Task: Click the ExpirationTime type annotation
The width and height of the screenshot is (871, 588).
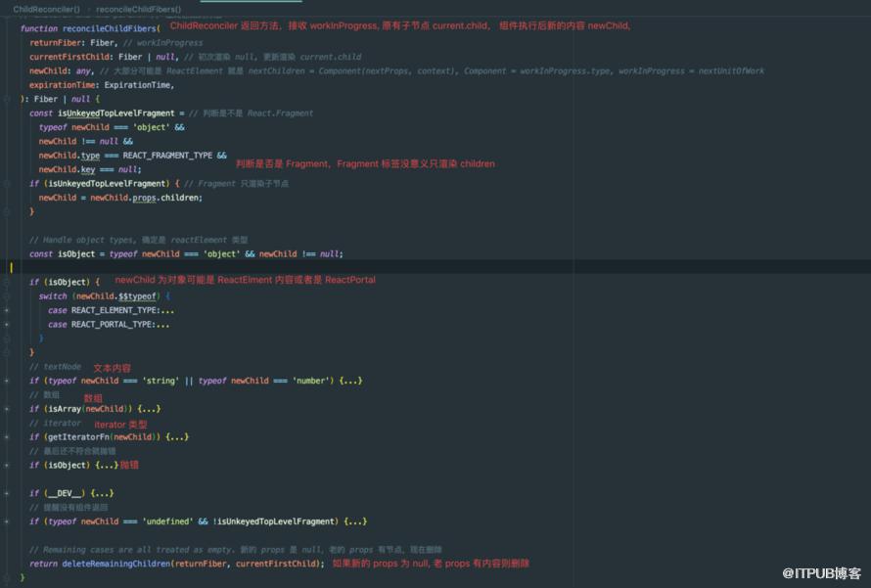Action: tap(137, 85)
